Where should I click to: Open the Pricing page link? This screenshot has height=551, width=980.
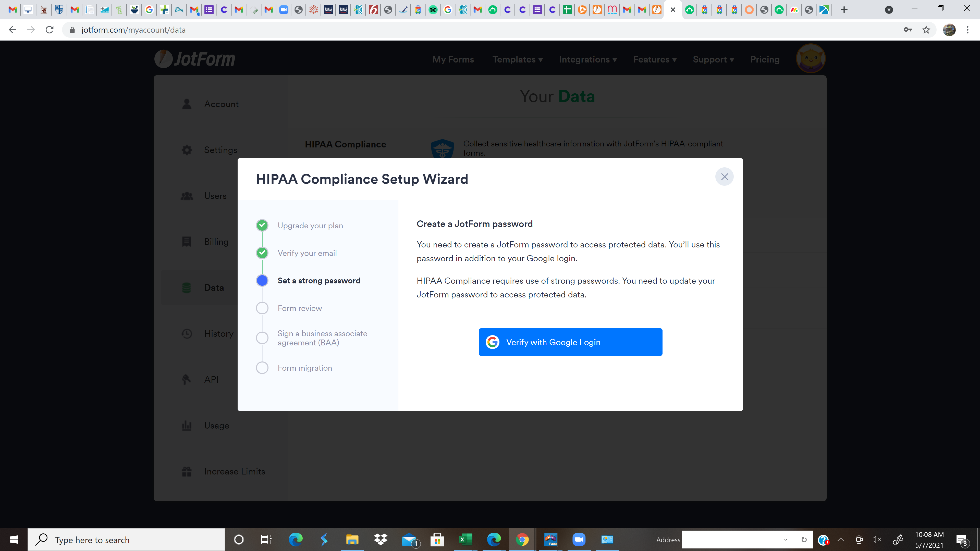(765, 59)
